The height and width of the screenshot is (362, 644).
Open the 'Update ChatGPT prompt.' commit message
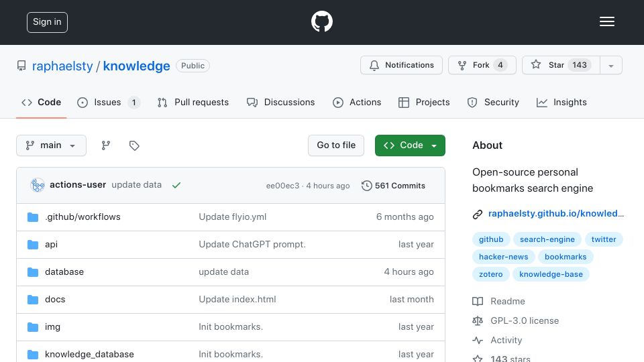pos(252,244)
